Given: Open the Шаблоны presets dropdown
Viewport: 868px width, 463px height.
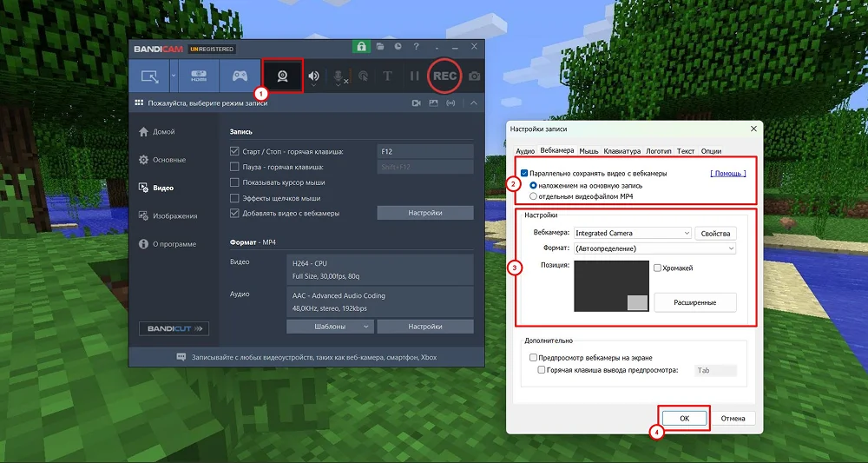Looking at the screenshot, I should point(330,327).
